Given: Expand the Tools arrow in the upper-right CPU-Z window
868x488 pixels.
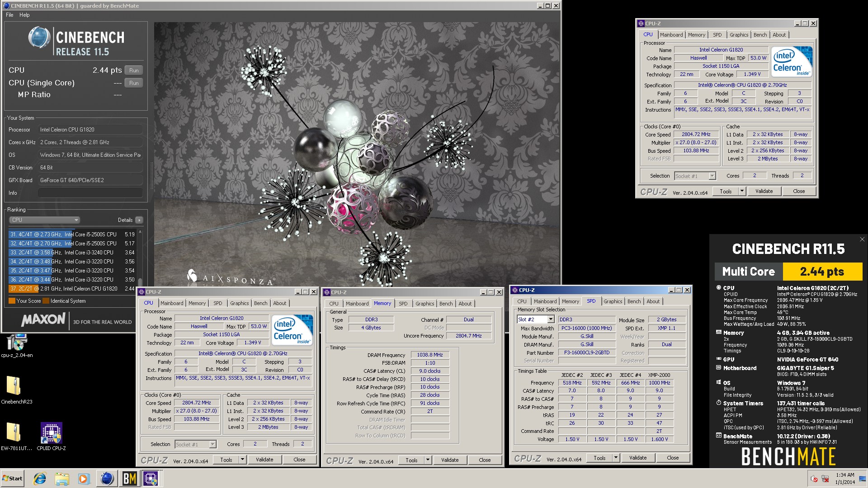Looking at the screenshot, I should click(x=742, y=191).
